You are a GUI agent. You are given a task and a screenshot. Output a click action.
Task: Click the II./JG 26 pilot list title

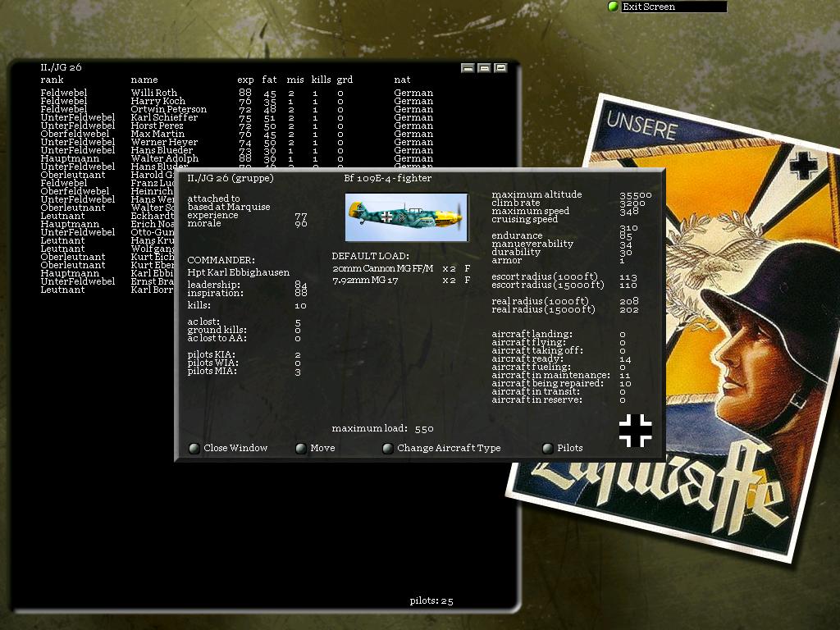(x=61, y=67)
